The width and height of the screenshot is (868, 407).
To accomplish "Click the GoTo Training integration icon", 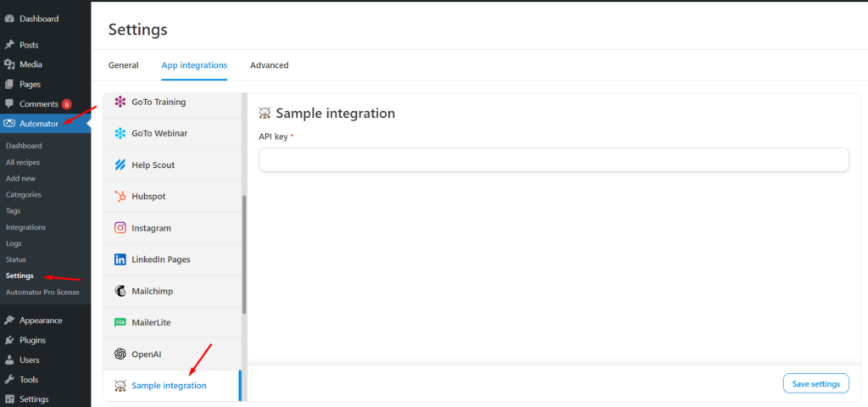I will click(x=120, y=102).
